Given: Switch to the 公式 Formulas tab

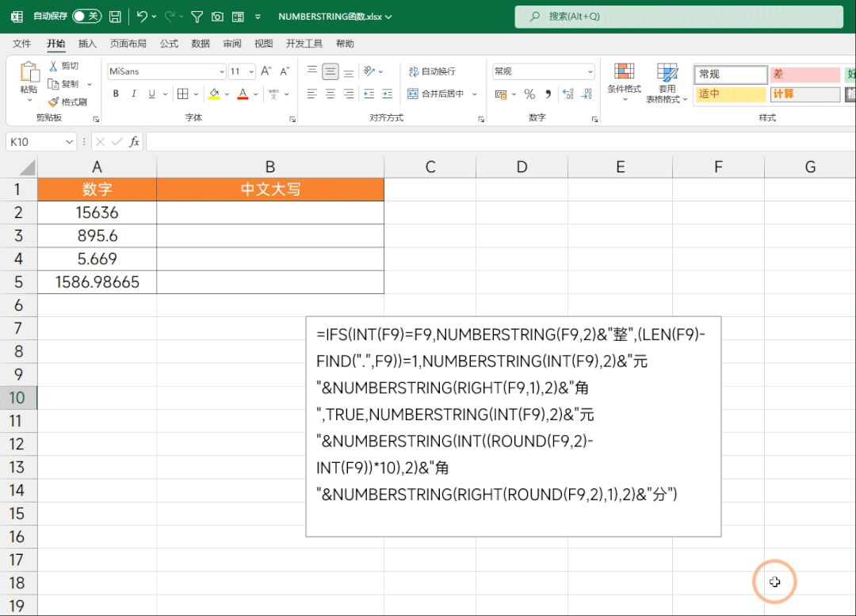Looking at the screenshot, I should [x=169, y=44].
